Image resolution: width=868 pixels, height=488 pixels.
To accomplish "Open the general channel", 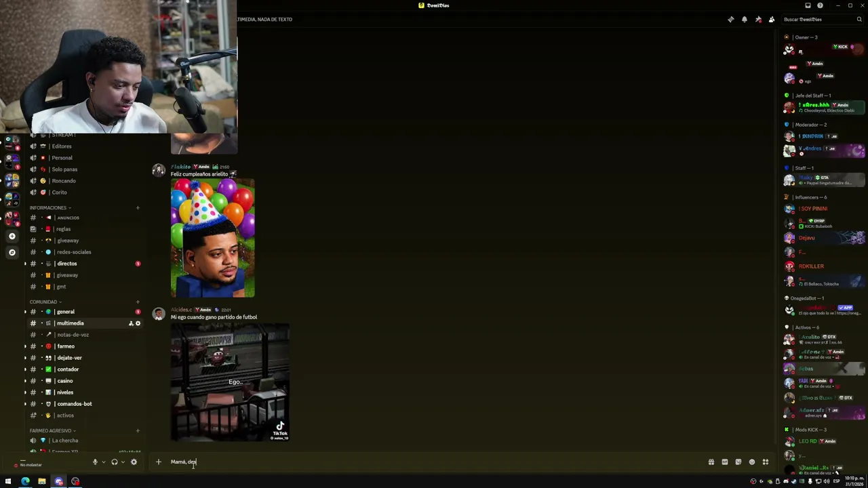I will click(x=84, y=312).
